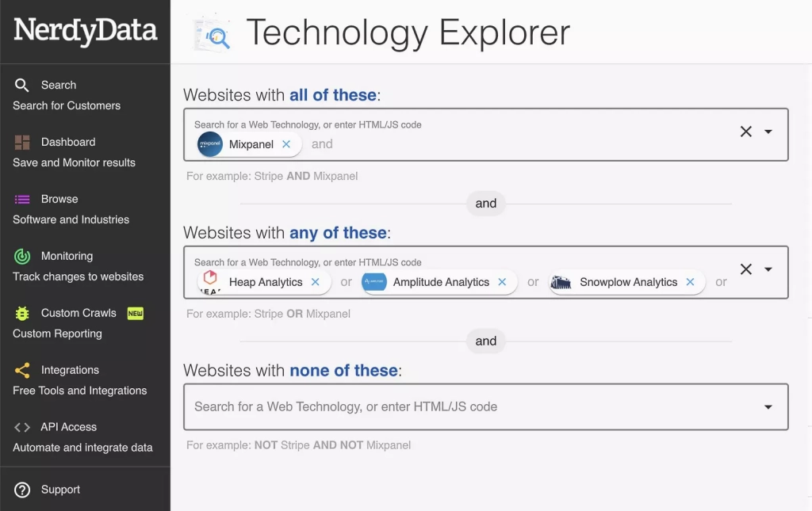Click 'Automate and integrate data' subtitle
The image size is (812, 511).
[x=82, y=448]
